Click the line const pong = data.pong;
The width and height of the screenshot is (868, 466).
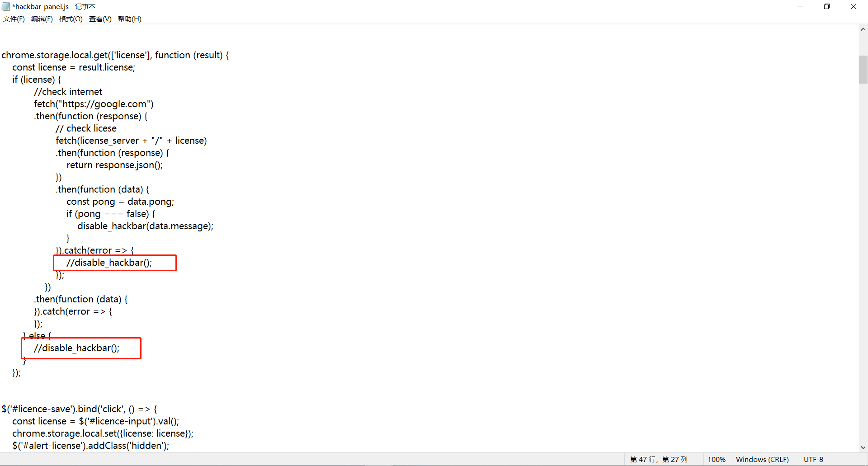point(120,202)
